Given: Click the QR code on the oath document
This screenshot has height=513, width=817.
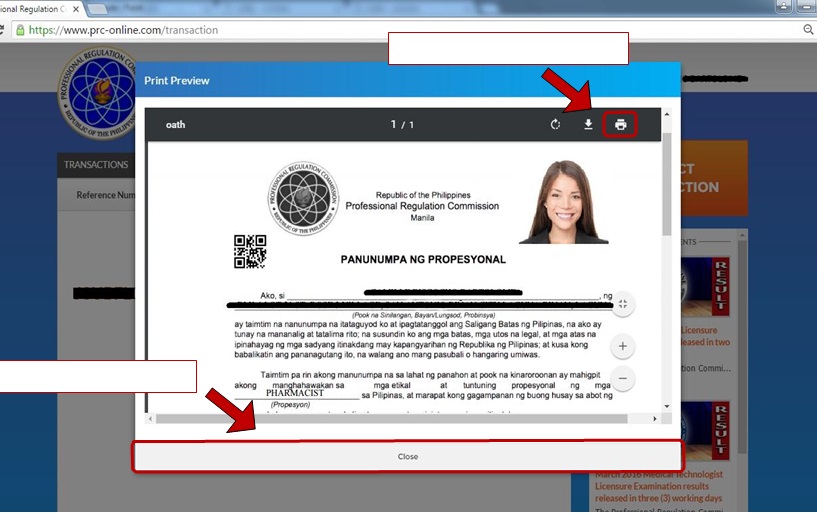Looking at the screenshot, I should tap(250, 252).
